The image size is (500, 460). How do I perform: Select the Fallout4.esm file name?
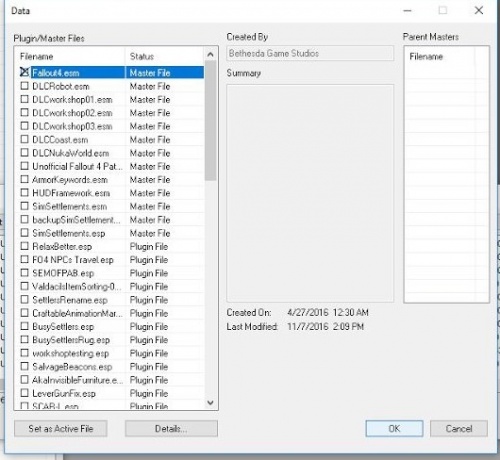point(56,73)
